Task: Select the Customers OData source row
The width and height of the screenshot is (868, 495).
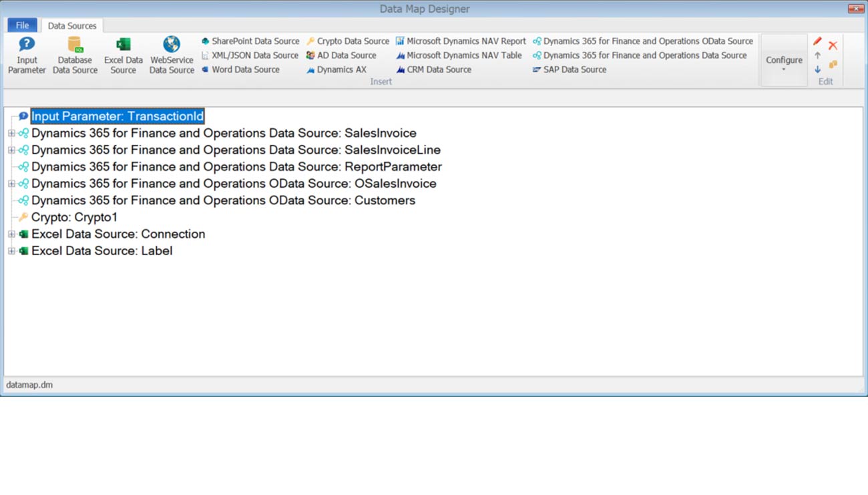Action: tap(223, 200)
